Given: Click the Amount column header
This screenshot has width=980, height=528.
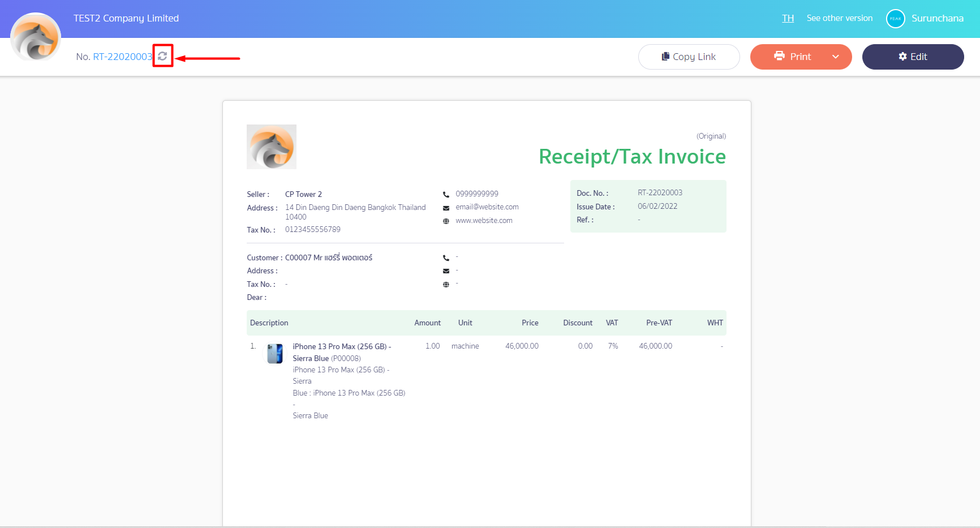Looking at the screenshot, I should click(427, 323).
